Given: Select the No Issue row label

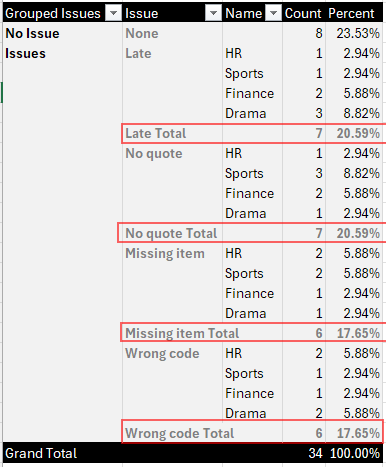Looking at the screenshot, I should [x=32, y=33].
